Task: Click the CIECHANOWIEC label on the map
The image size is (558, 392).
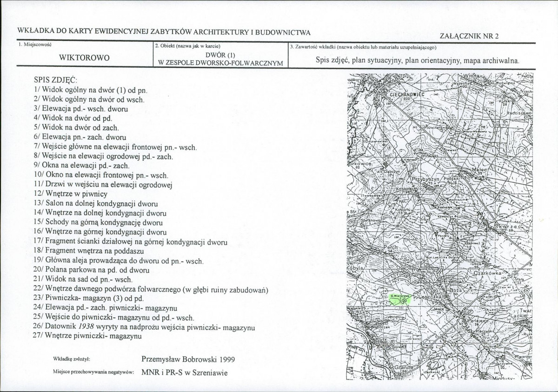Action: point(404,94)
